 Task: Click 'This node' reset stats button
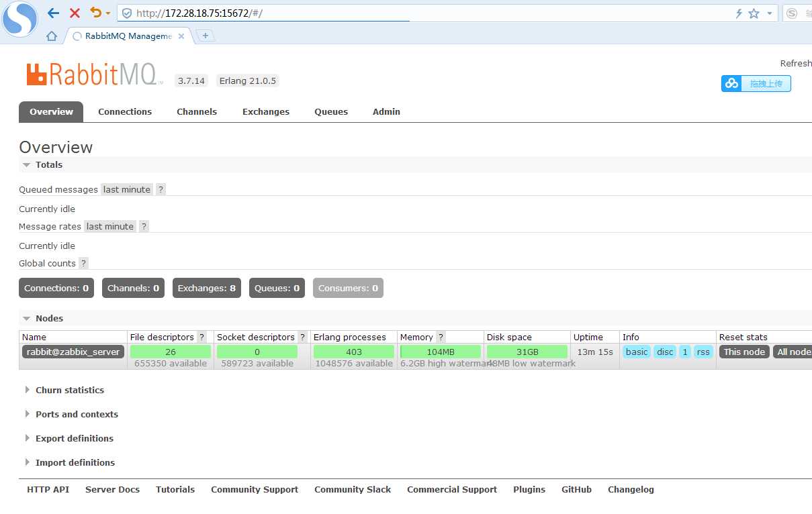point(744,352)
